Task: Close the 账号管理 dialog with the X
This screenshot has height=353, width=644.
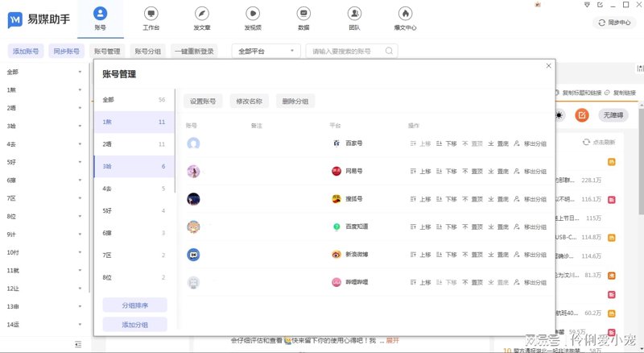Action: pos(548,66)
